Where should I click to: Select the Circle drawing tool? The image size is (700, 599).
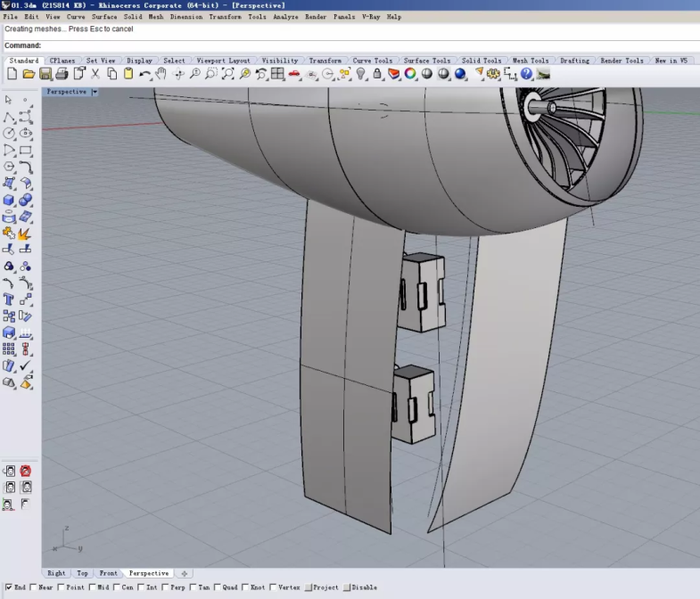point(9,134)
